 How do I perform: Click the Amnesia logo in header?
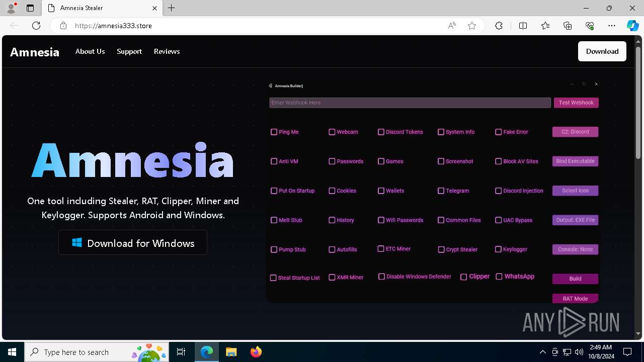point(35,52)
